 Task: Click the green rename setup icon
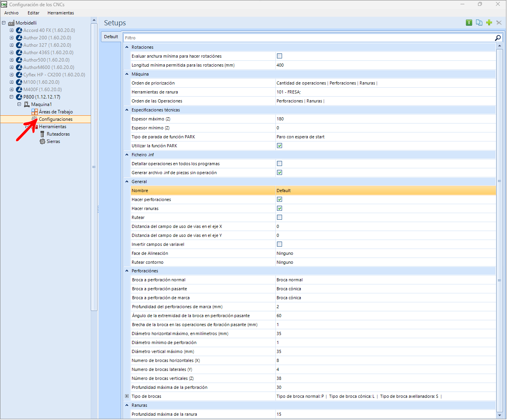pos(469,23)
